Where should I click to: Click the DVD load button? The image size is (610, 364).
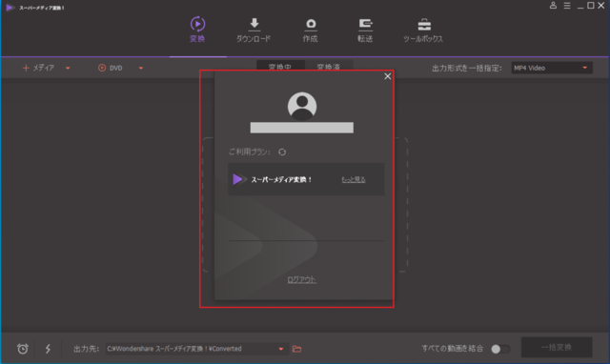[111, 68]
